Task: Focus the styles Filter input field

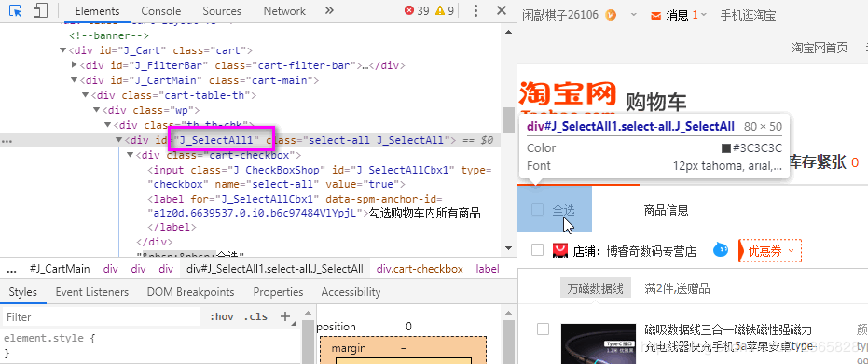Action: point(101,317)
